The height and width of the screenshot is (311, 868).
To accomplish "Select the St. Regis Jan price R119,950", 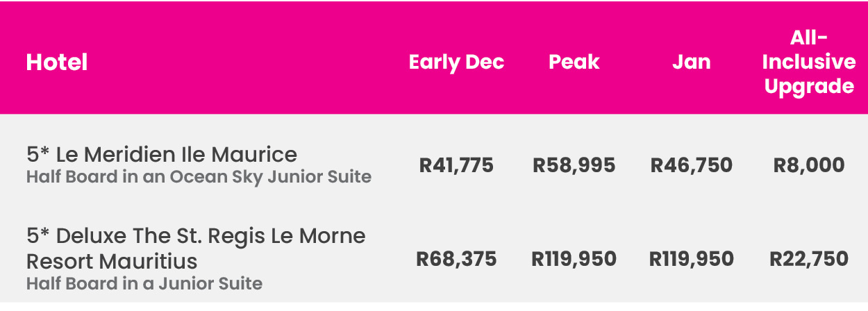I will [x=691, y=260].
